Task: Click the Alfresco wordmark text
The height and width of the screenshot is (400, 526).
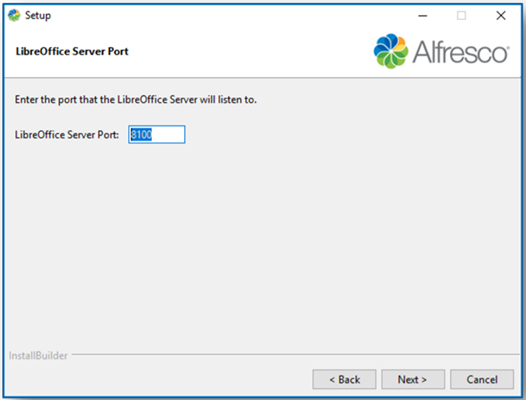Action: tap(461, 52)
